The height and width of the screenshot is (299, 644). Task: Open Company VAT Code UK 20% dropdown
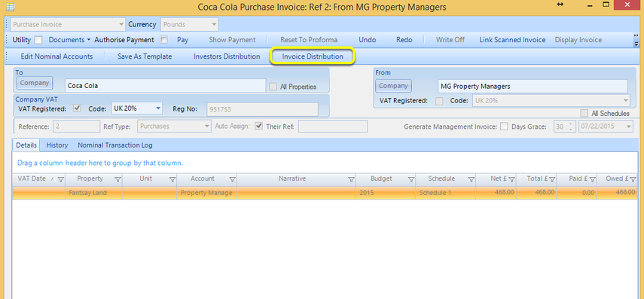(x=137, y=108)
